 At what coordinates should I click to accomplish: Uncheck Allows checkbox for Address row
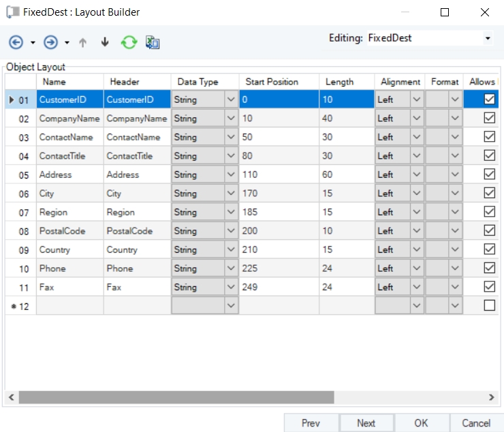coord(489,174)
